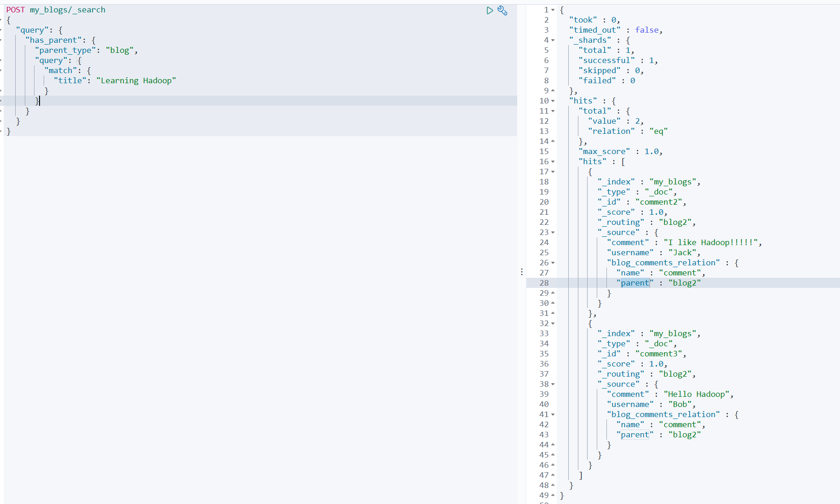Collapse the hits array at line 16

point(553,161)
